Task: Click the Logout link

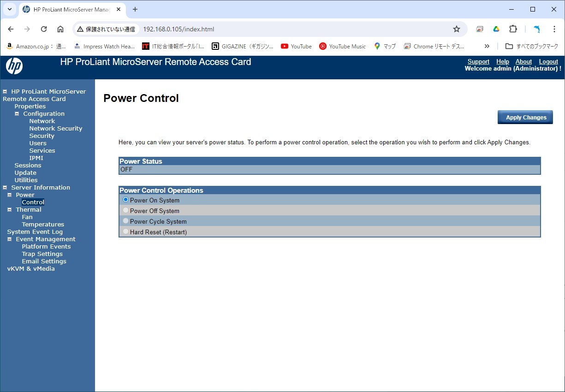Action: 548,61
